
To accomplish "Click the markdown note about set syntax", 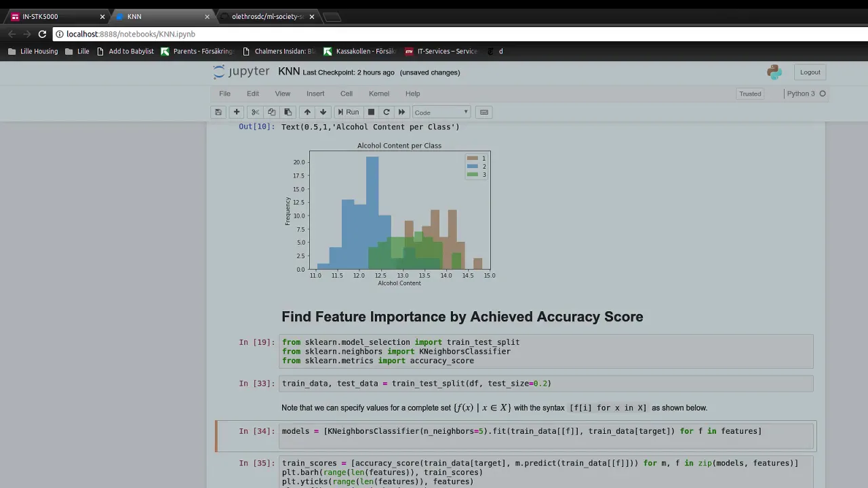I will 494,408.
